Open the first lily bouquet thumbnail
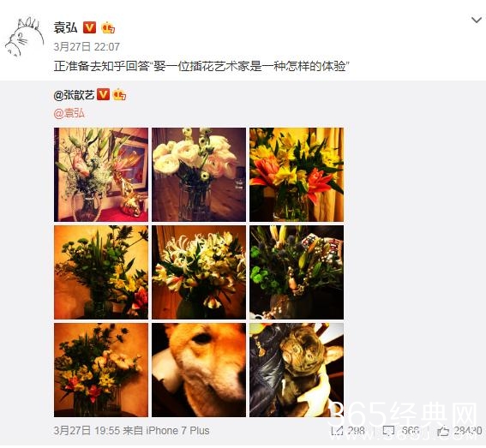 click(101, 175)
